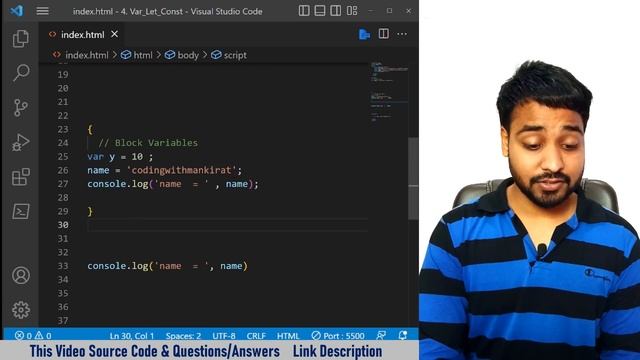Click line number 33 in the gutter
The height and width of the screenshot is (360, 640).
pos(63,266)
